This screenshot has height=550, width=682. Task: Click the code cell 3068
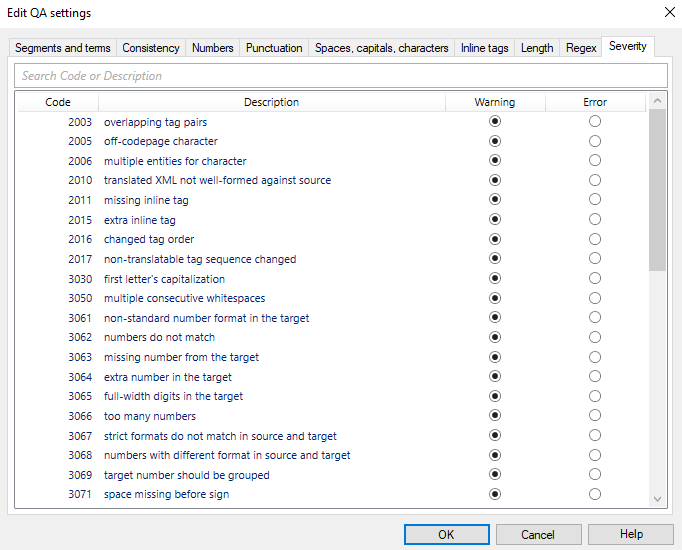(x=80, y=455)
